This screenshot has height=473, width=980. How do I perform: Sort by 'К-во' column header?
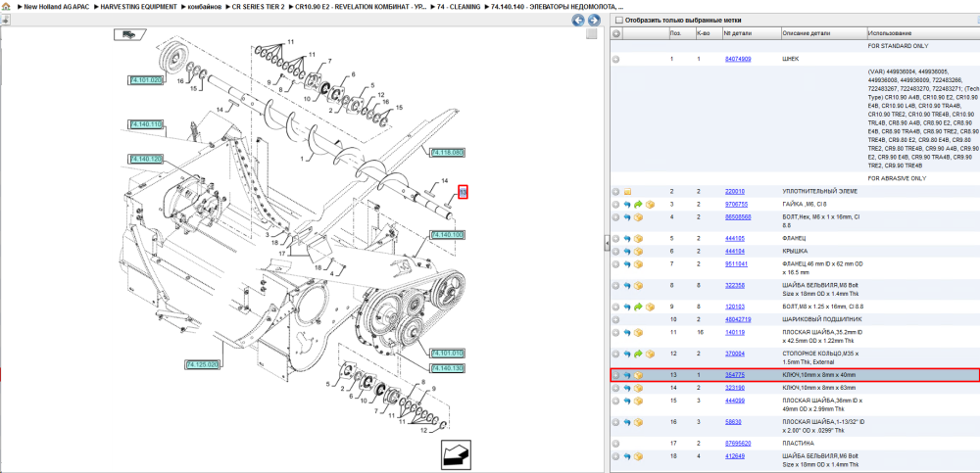coord(708,33)
